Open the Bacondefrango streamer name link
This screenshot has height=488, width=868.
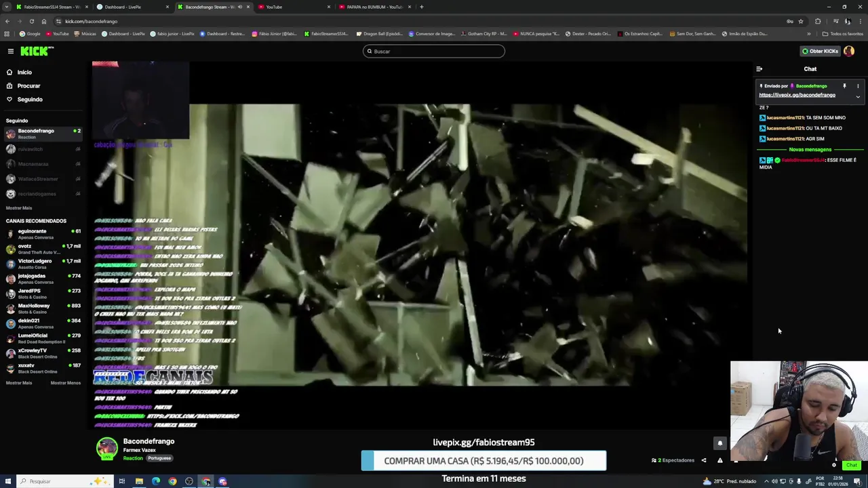(149, 441)
